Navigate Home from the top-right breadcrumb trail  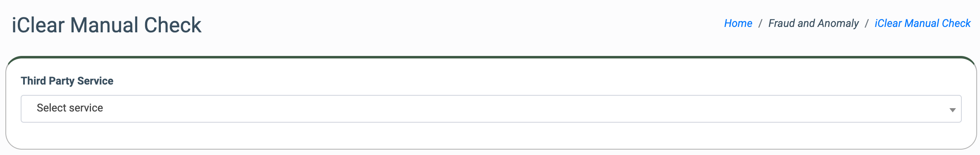coord(738,23)
